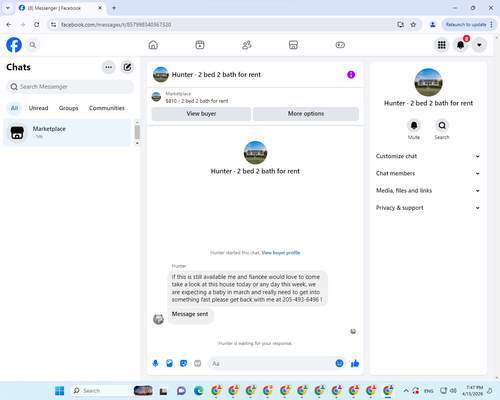Image resolution: width=500 pixels, height=400 pixels.
Task: Open the Reels video icon
Action: [200, 45]
